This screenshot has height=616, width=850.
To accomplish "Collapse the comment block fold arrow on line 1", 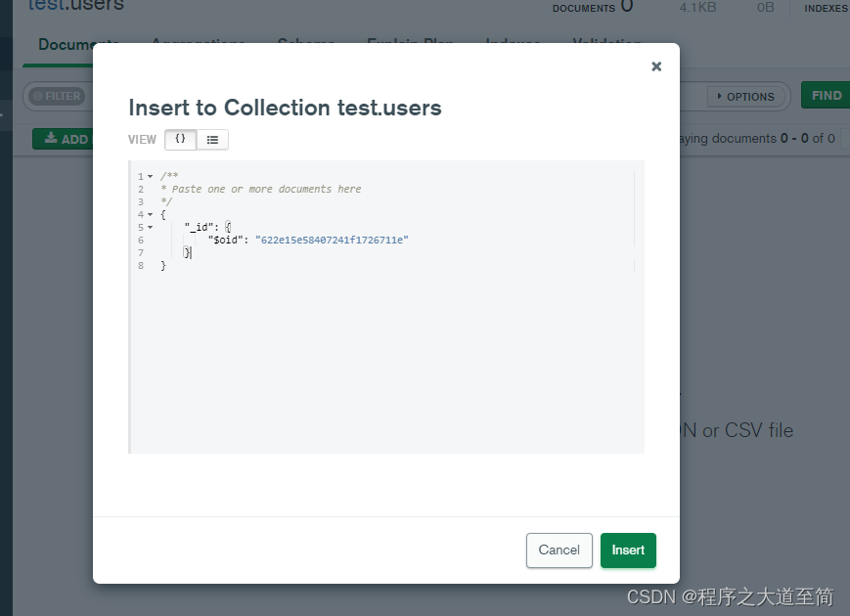I will (150, 176).
